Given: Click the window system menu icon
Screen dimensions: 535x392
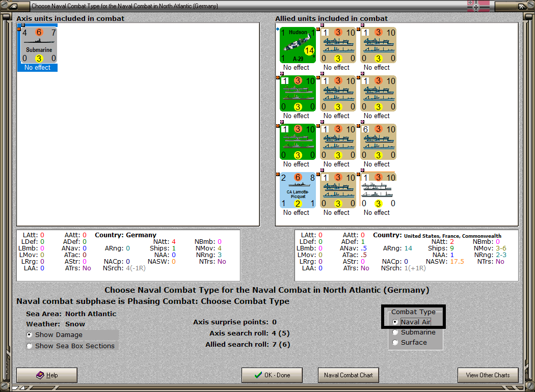Looking at the screenshot, I should point(13,6).
